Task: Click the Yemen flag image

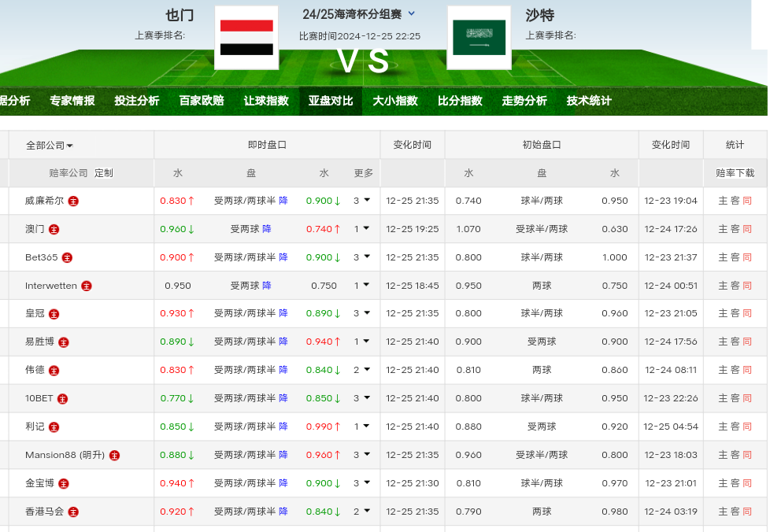Action: (x=246, y=37)
